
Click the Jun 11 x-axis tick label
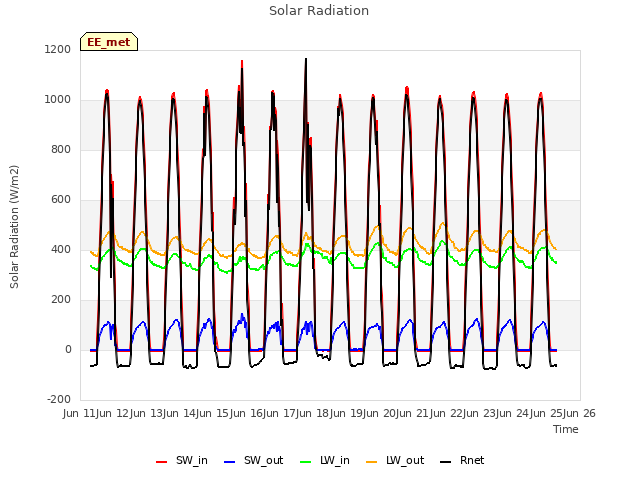(x=79, y=413)
